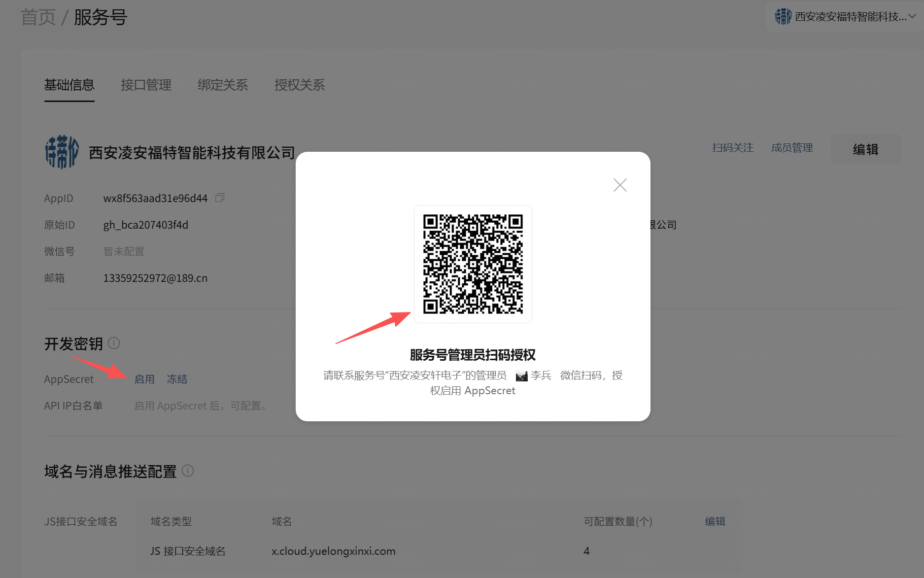This screenshot has width=924, height=578.
Task: Open info tooltip next to 开发密钥
Action: pyautogui.click(x=114, y=343)
